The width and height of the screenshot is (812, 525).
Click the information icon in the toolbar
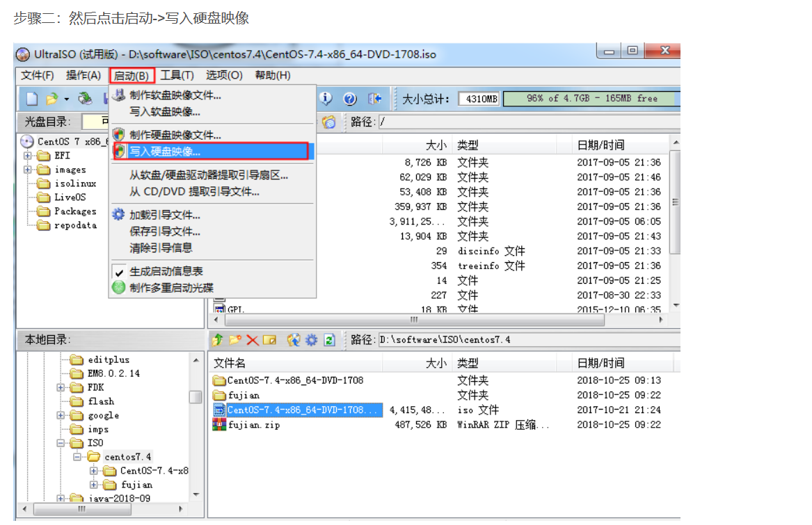pos(325,98)
